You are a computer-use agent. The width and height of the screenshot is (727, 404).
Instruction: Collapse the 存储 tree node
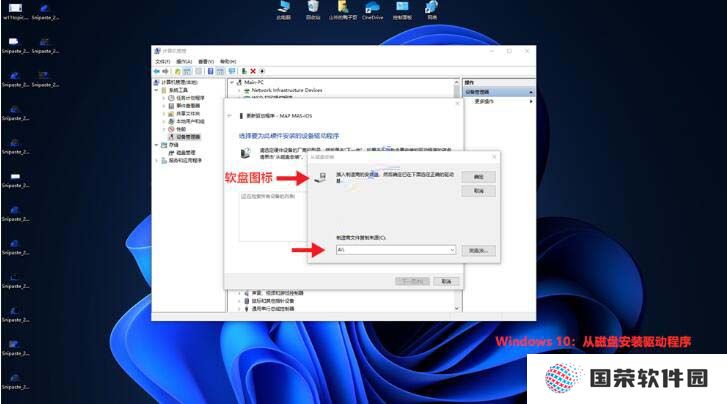pyautogui.click(x=157, y=145)
